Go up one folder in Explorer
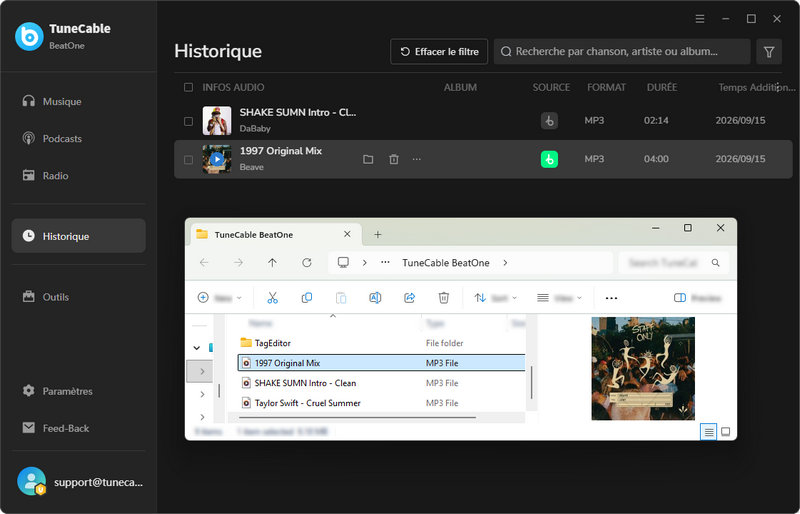Viewport: 800px width, 514px height. coord(272,262)
